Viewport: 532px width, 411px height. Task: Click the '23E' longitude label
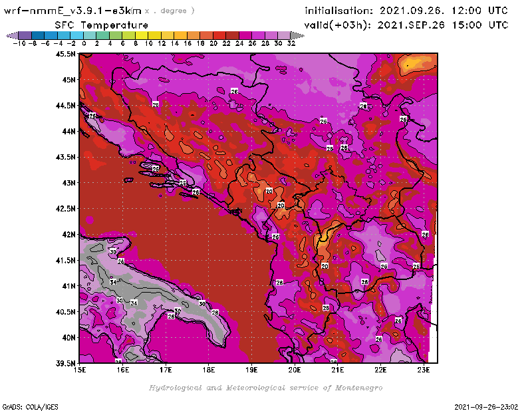[x=424, y=370]
